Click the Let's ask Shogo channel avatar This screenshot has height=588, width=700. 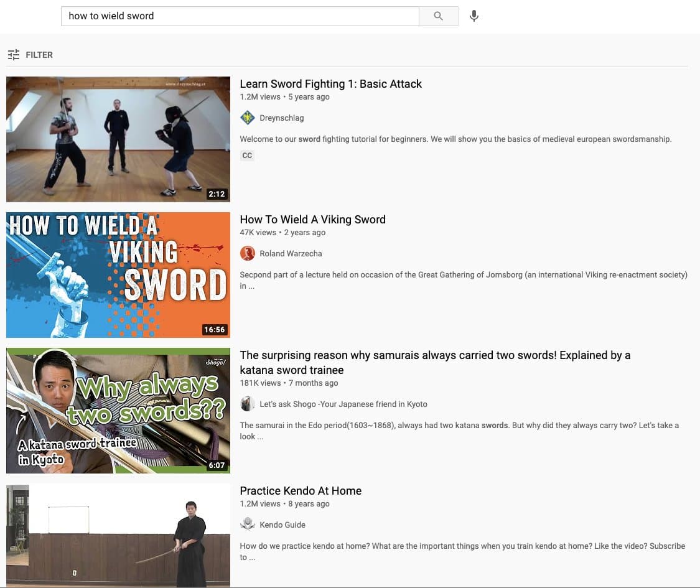point(248,404)
